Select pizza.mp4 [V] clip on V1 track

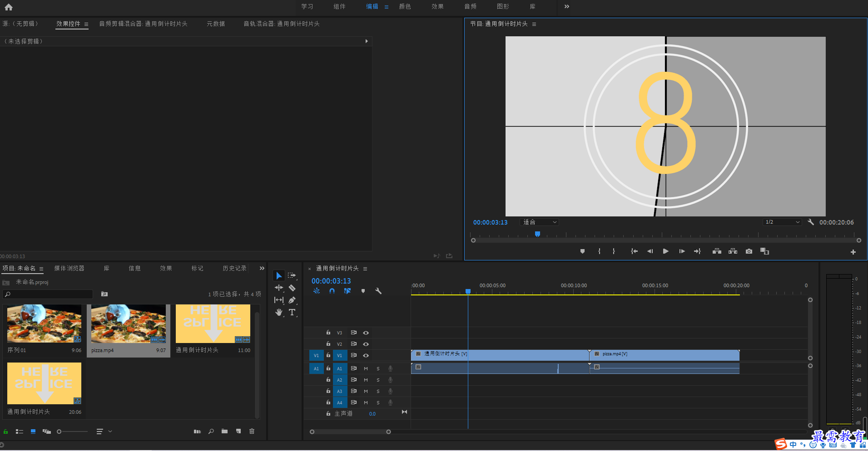pyautogui.click(x=664, y=355)
